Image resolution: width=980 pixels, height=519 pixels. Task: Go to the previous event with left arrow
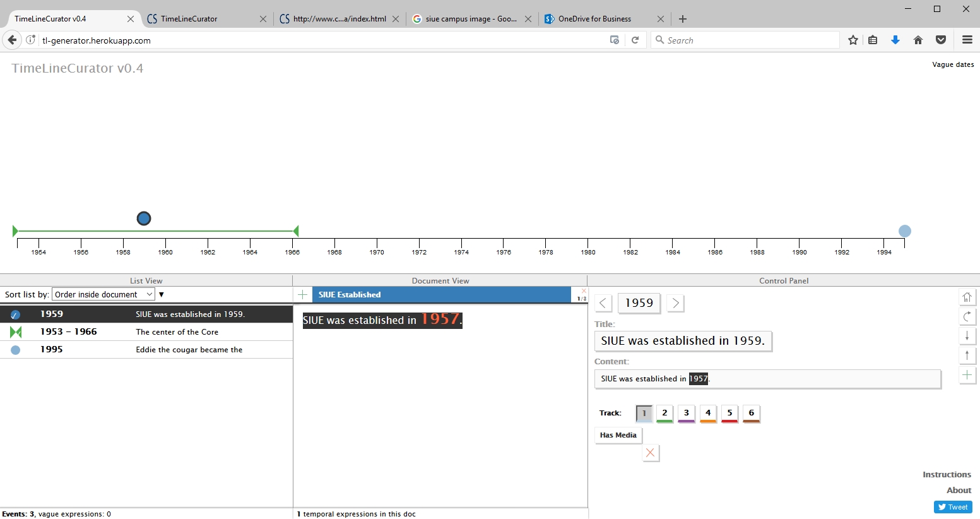tap(603, 303)
